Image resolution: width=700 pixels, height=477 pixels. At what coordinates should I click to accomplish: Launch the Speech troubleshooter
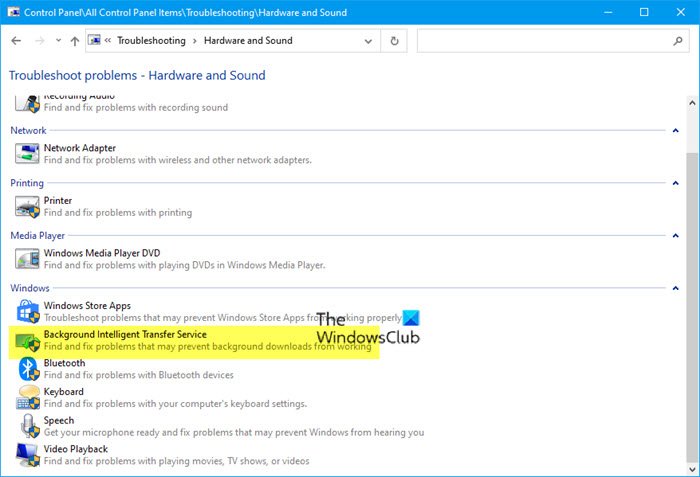click(x=58, y=420)
